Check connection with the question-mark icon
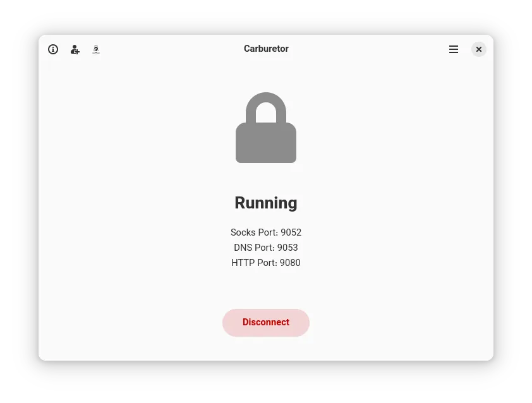 click(96, 49)
